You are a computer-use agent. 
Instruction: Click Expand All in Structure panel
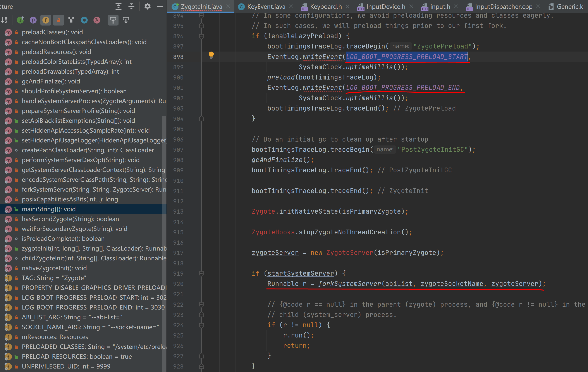[119, 6]
